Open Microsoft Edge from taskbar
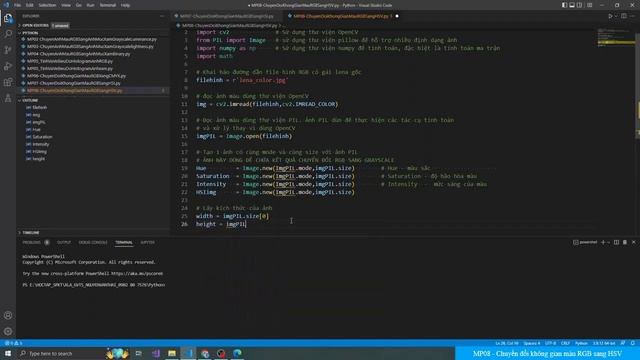The width and height of the screenshot is (640, 360). click(237, 353)
